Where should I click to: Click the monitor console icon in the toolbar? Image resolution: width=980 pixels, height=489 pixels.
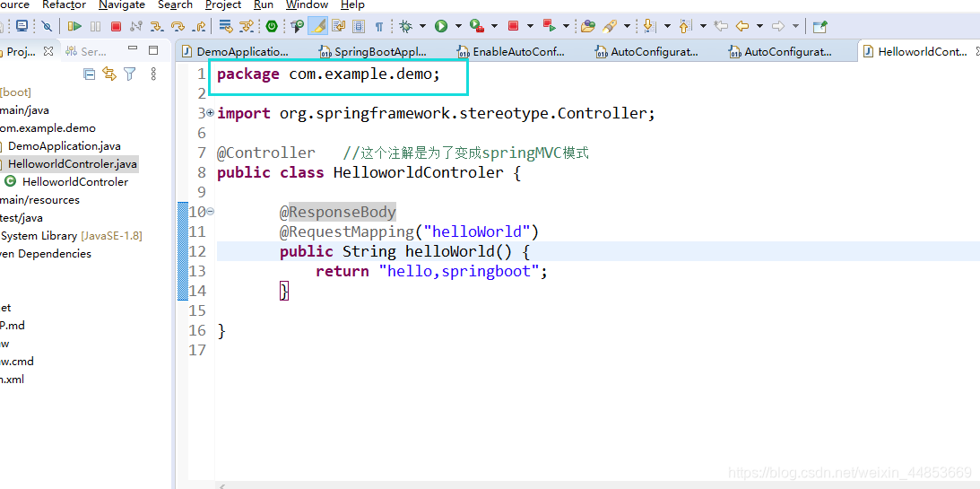point(22,26)
